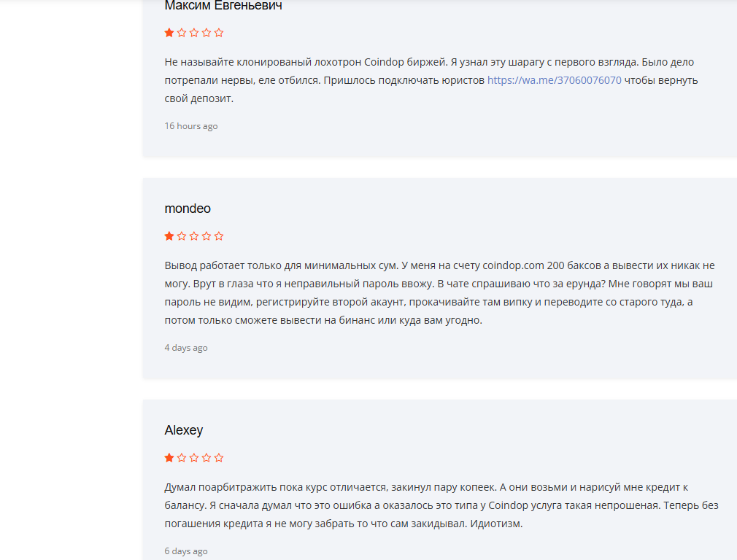This screenshot has width=737, height=560.
Task: Click the fifth star in Максим Евгеньевич's rating
Action: 219,32
